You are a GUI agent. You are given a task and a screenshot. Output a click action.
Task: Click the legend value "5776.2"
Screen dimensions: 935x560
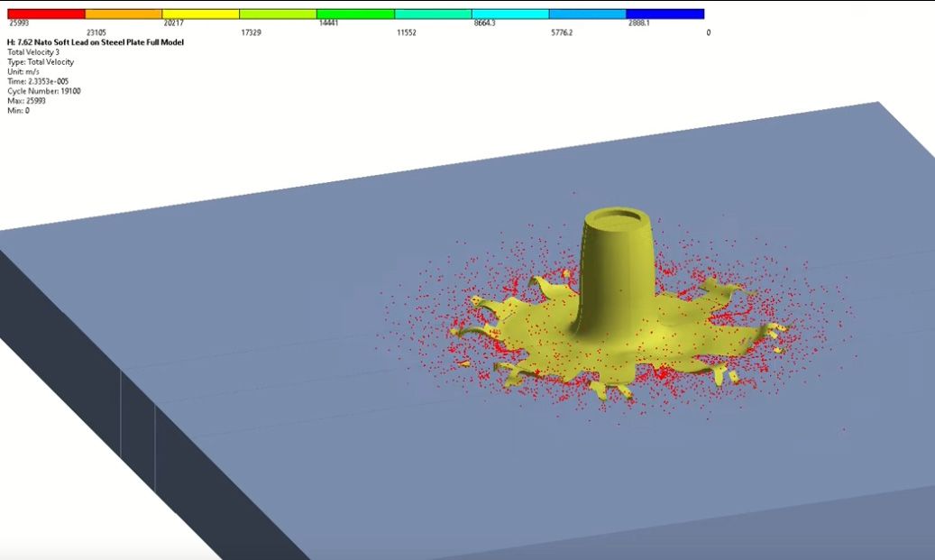pos(562,32)
